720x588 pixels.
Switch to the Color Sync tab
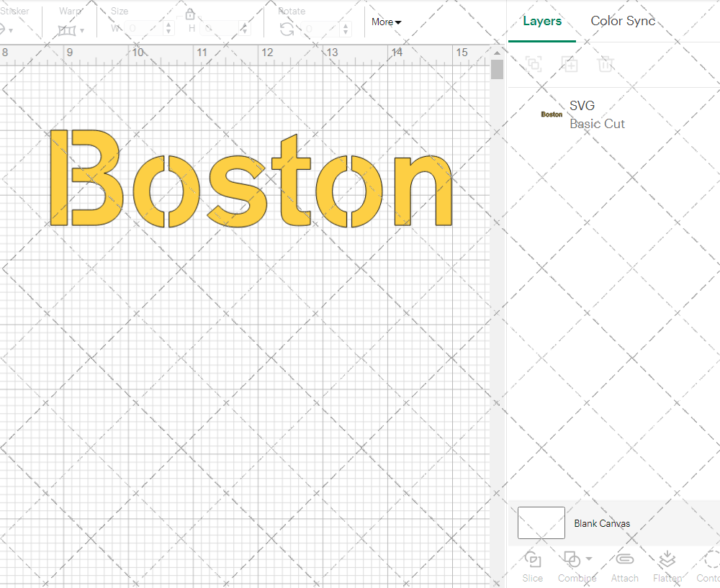pos(623,21)
